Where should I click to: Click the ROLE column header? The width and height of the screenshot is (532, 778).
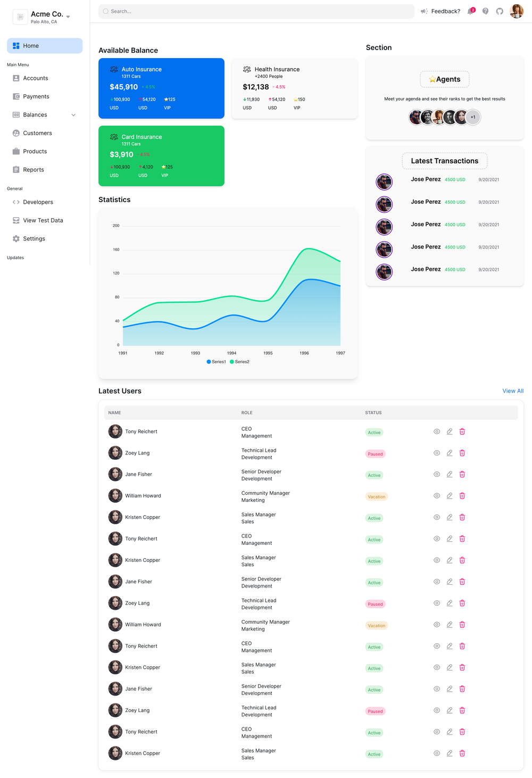(x=247, y=412)
